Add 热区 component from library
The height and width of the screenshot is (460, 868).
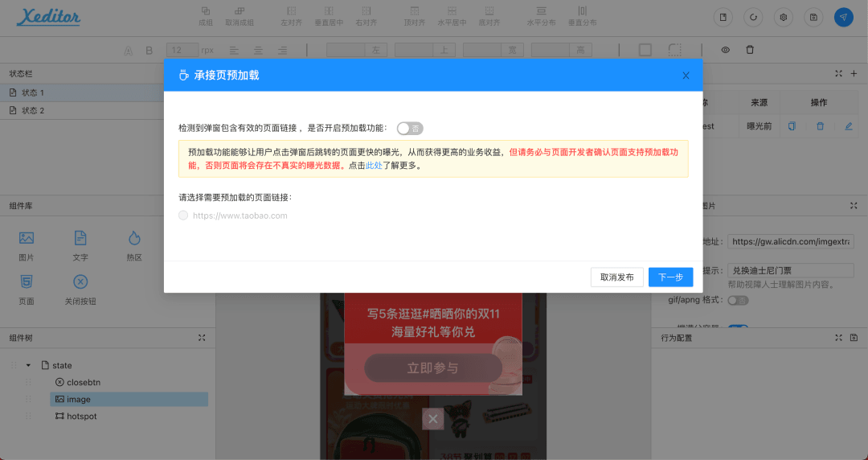click(134, 245)
